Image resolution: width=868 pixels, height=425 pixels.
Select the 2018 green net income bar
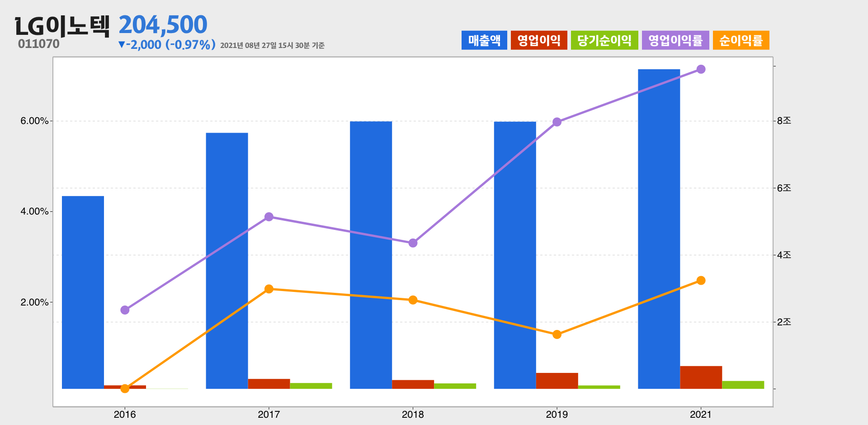[x=455, y=386]
